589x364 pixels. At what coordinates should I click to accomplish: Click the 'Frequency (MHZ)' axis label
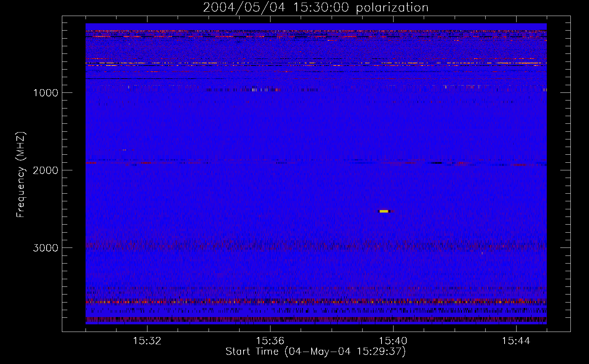click(21, 175)
